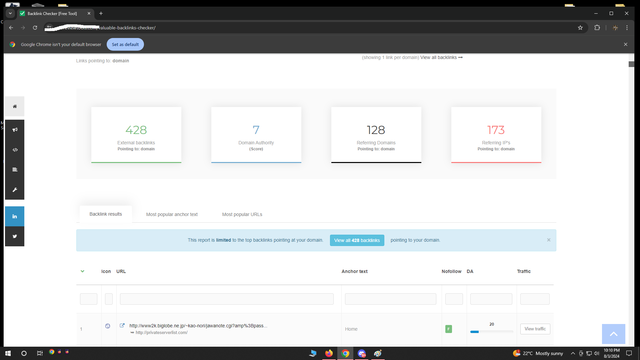
Task: Open external link icon for biglobe URL
Action: (x=122, y=326)
